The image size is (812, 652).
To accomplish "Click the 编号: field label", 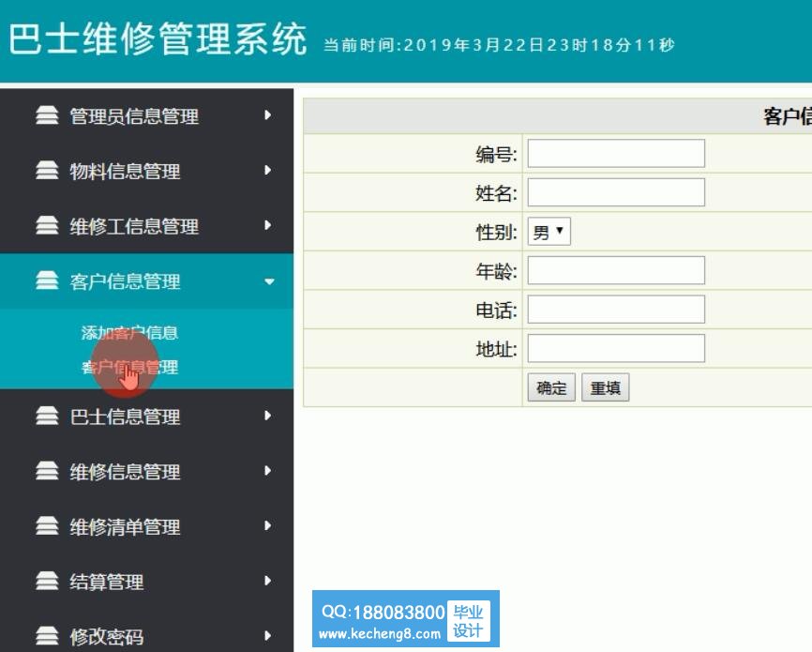I will click(497, 155).
